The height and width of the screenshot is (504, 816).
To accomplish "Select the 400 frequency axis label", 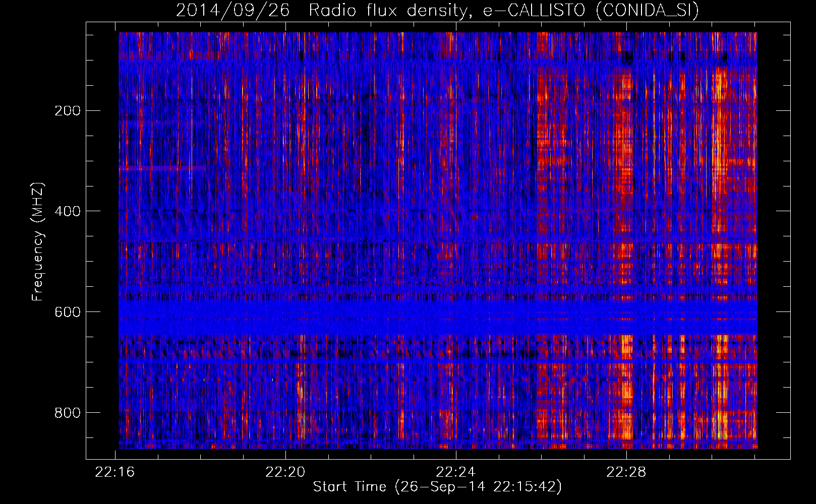I will [x=67, y=212].
